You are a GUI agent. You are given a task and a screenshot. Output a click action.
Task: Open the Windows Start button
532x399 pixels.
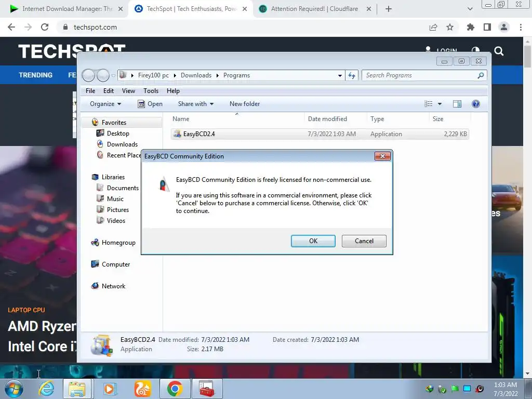coord(14,389)
